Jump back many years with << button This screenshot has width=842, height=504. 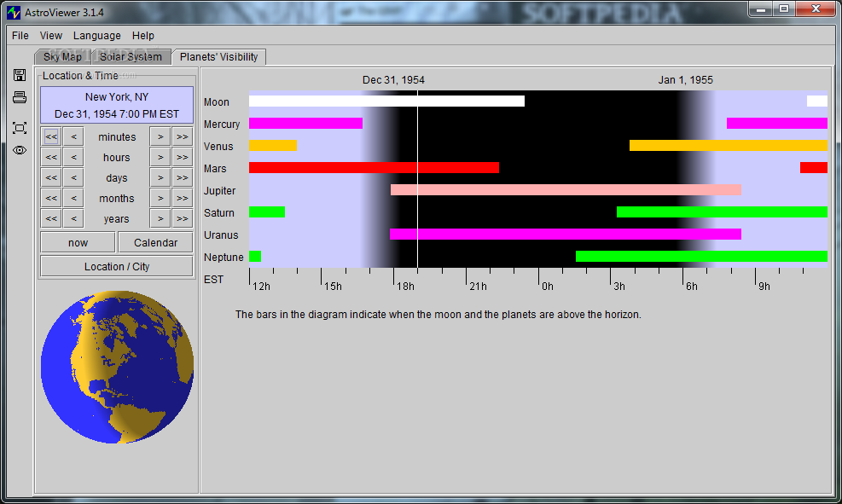pos(51,218)
